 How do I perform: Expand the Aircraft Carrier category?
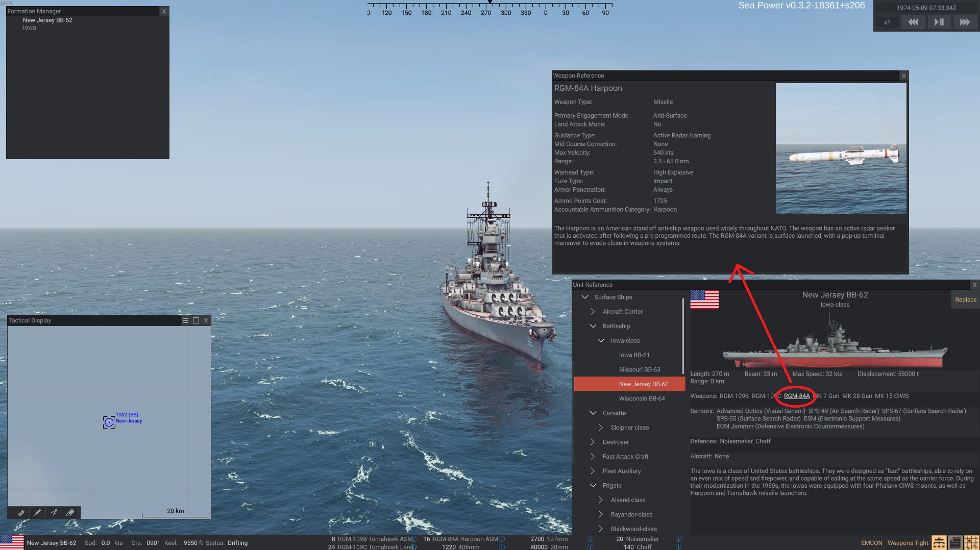tap(593, 311)
